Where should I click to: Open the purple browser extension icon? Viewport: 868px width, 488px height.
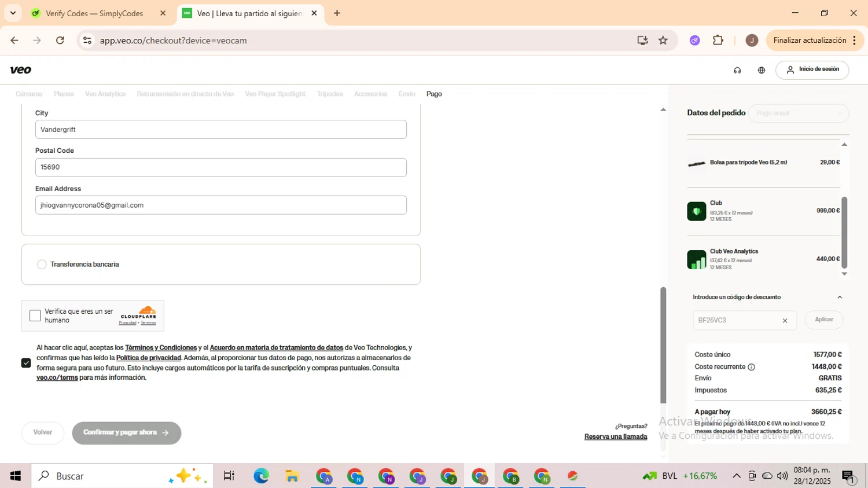695,41
